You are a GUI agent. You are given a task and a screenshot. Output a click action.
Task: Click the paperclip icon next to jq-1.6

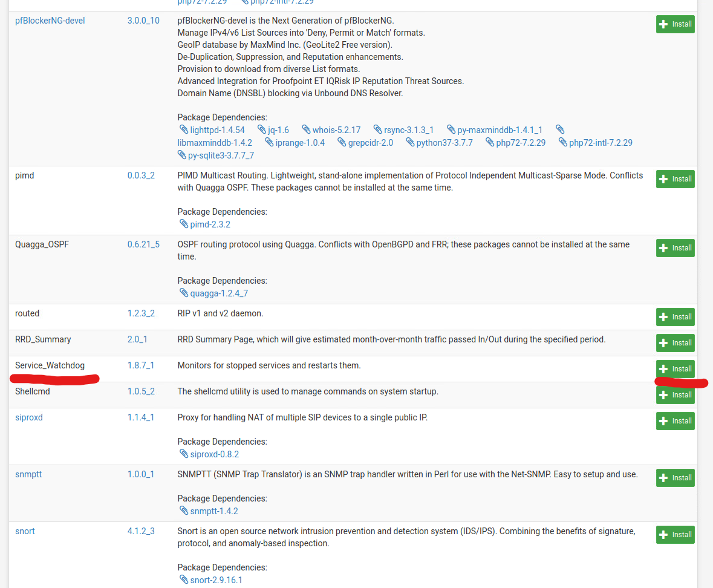pos(261,130)
